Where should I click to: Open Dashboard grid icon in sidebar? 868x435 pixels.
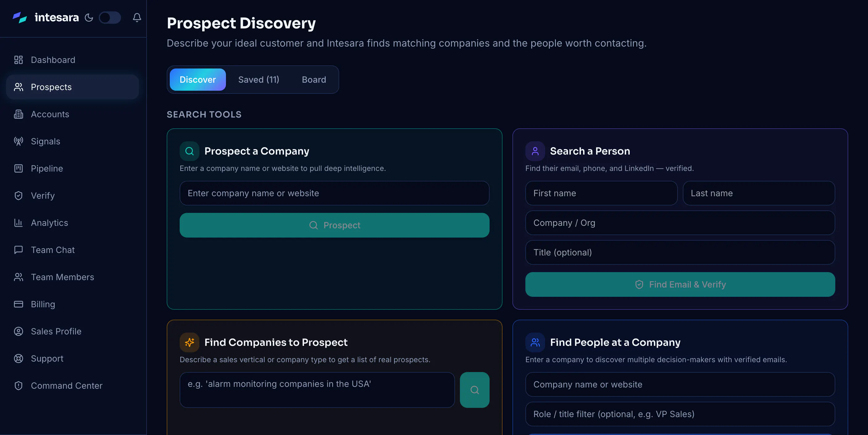pos(19,60)
